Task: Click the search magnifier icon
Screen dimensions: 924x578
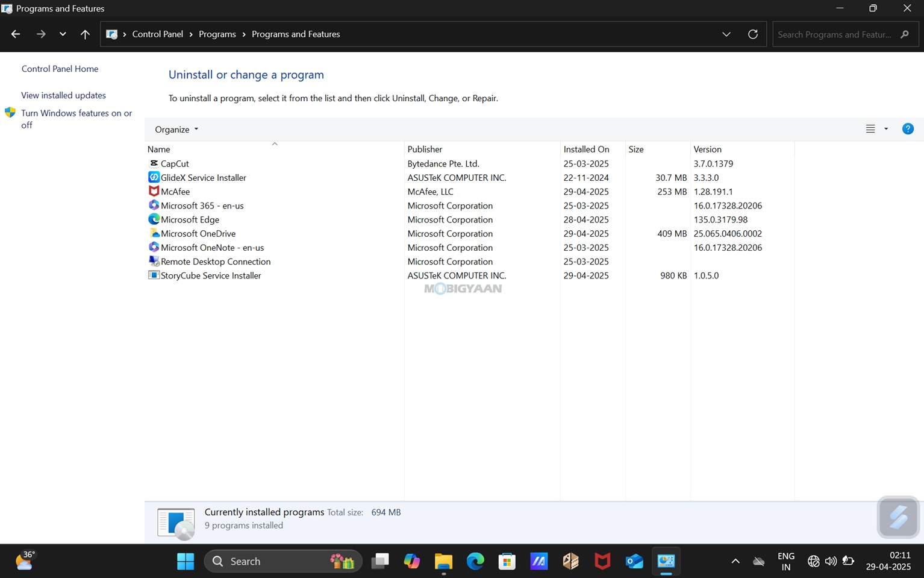Action: tap(905, 34)
